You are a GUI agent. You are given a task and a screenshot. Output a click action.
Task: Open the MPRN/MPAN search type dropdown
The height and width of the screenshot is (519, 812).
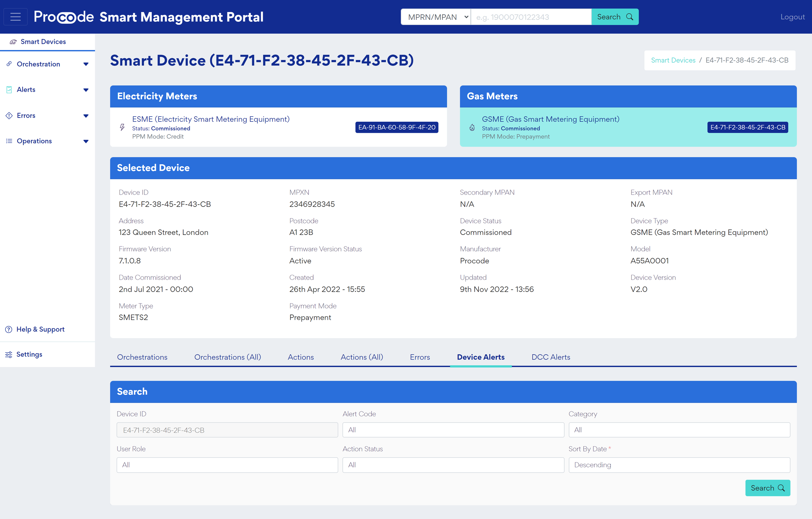point(436,17)
